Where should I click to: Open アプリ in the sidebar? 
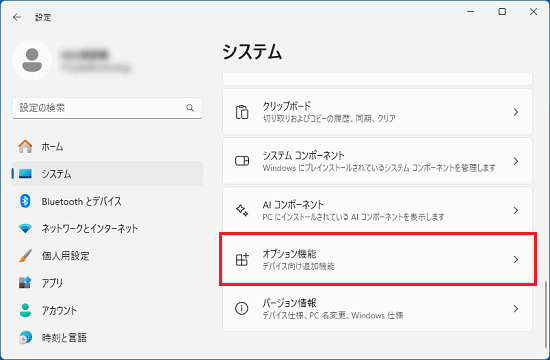pyautogui.click(x=107, y=283)
